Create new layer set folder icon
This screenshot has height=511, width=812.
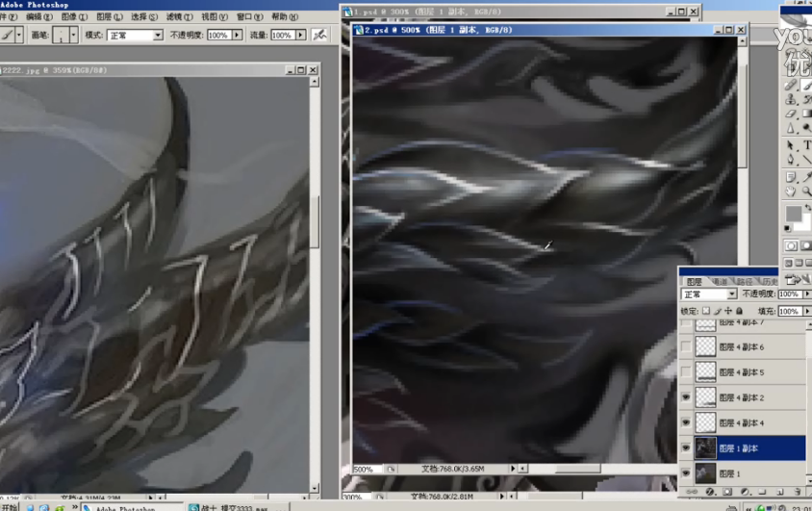(x=762, y=492)
